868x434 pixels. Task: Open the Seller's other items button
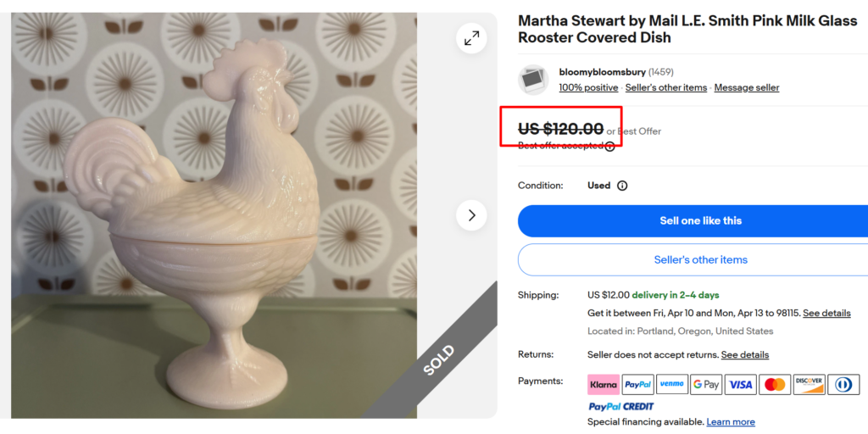(700, 260)
